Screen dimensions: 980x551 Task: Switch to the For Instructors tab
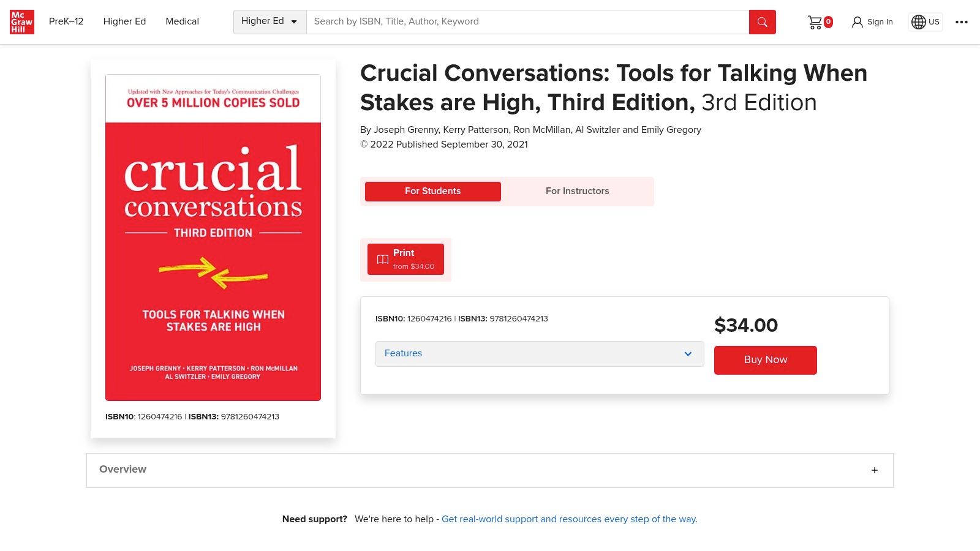click(577, 191)
